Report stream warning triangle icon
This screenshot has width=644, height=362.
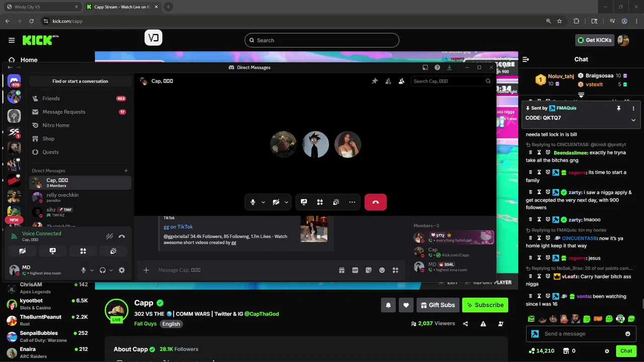coord(483,324)
